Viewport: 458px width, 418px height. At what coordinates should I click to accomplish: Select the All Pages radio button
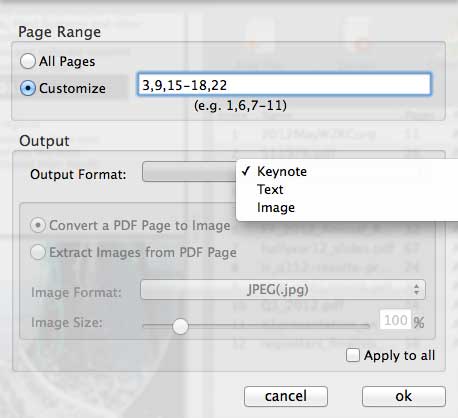(x=28, y=61)
